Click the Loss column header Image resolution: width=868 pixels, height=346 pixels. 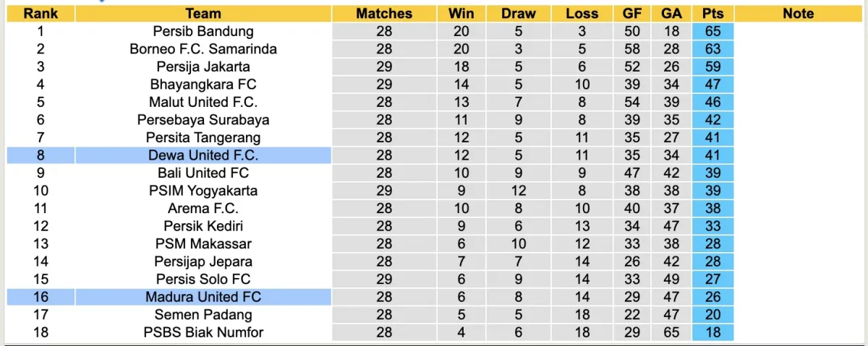pyautogui.click(x=582, y=14)
